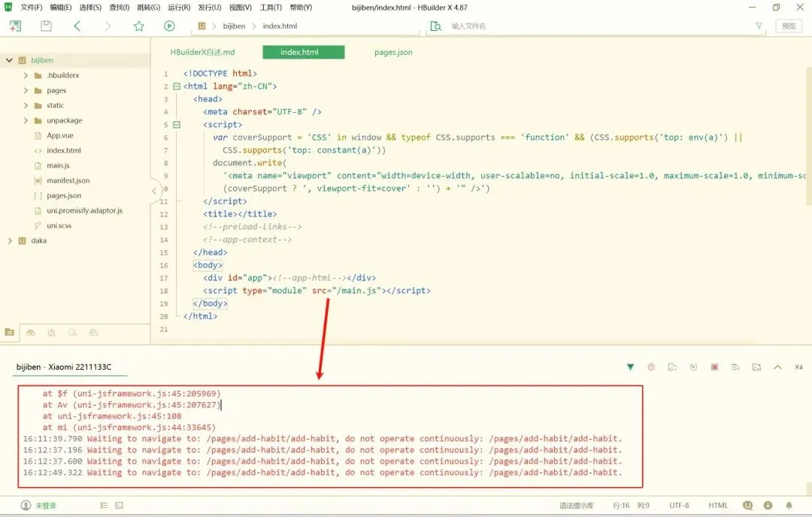
Task: Click the red stop-run square icon
Action: tap(714, 367)
